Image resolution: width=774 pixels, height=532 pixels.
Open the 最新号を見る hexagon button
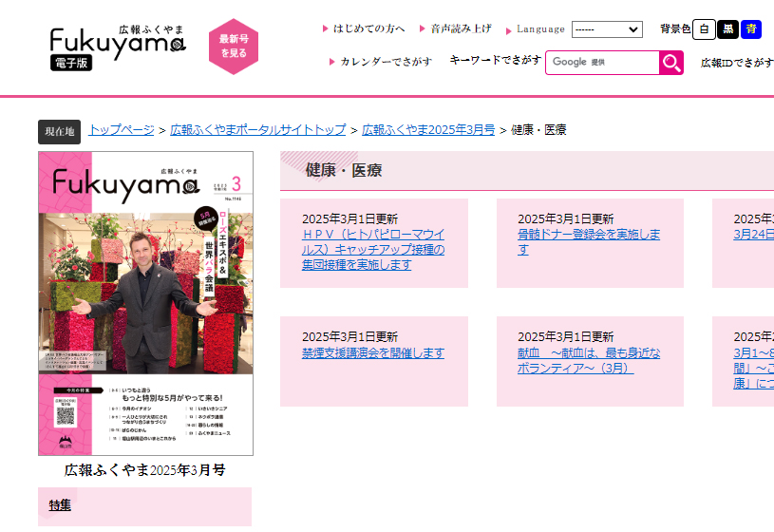(x=234, y=46)
